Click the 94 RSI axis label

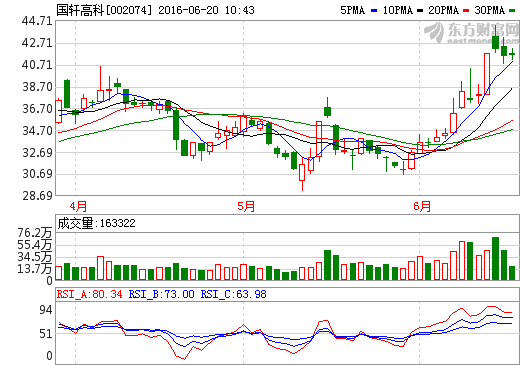46,310
